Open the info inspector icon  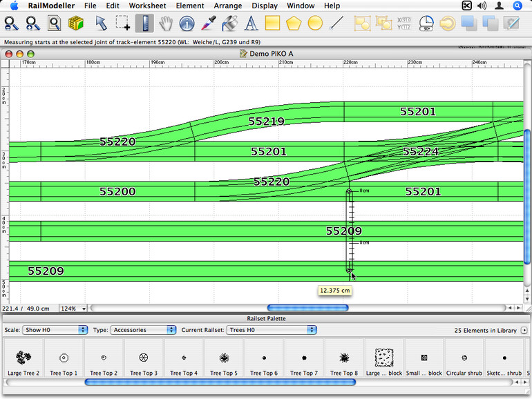tap(187, 23)
